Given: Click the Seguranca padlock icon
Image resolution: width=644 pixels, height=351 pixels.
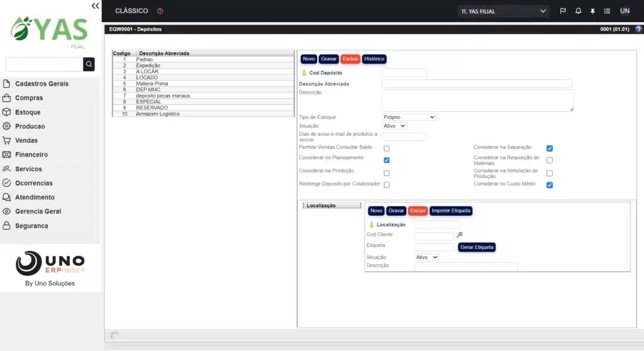Looking at the screenshot, I should 6,226.
